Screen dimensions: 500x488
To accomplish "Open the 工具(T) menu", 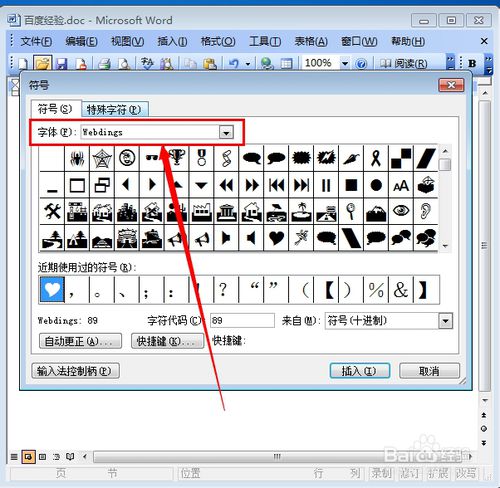I will (265, 42).
